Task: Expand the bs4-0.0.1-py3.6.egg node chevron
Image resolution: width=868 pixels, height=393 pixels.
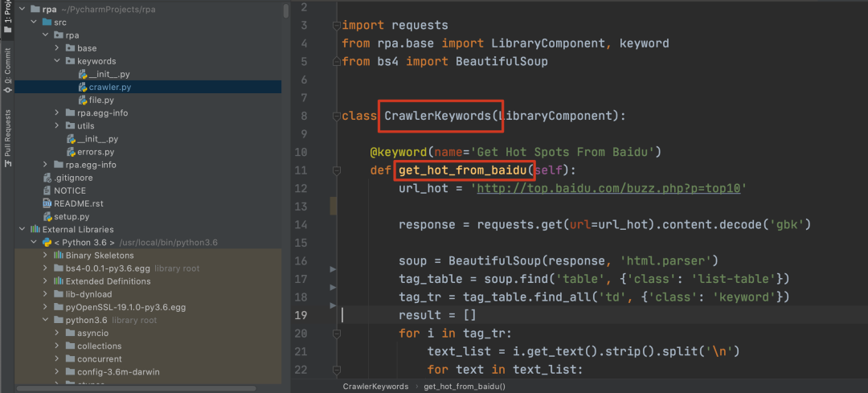Action: coord(45,268)
